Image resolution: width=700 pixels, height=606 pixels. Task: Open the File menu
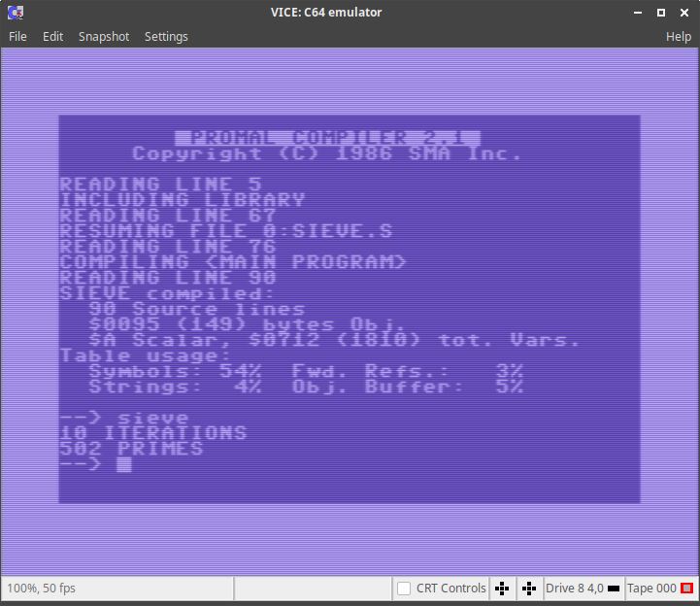(17, 37)
